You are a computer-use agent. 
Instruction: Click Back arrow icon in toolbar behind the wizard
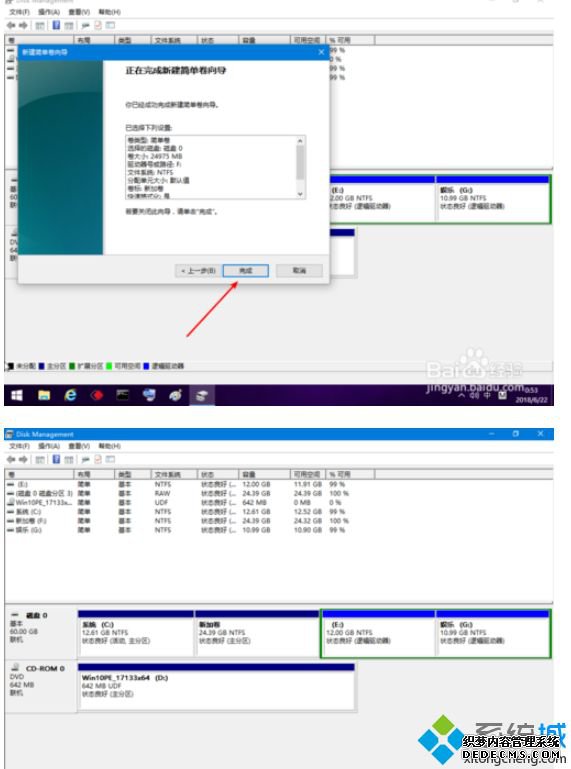coord(11,25)
